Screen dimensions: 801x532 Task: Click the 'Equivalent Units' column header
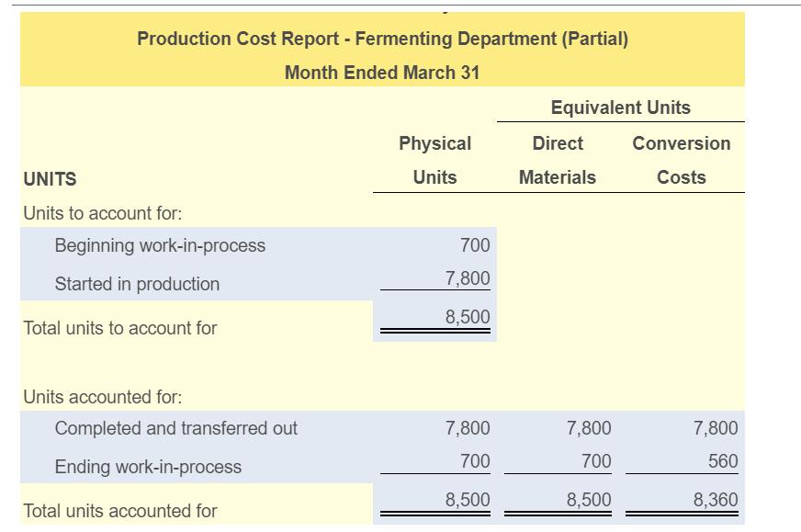pyautogui.click(x=621, y=108)
